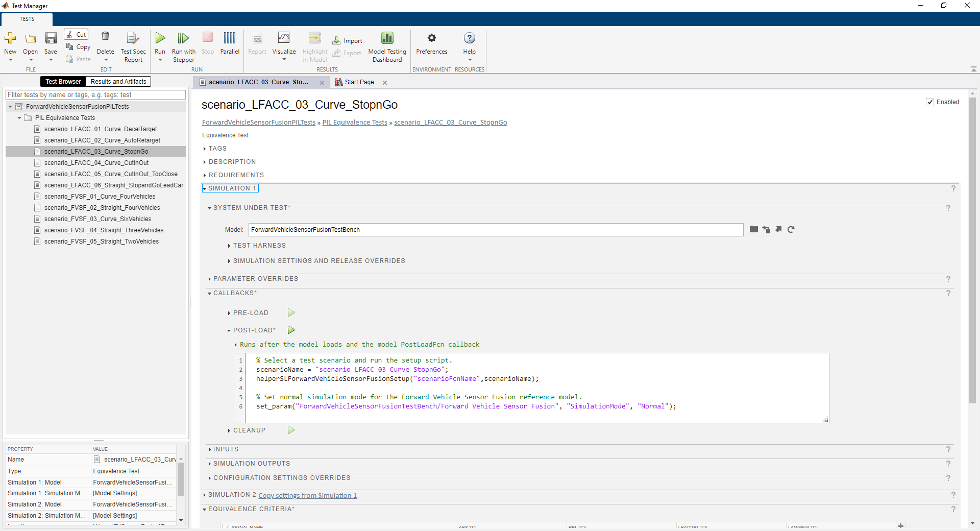
Task: Toggle Parallel execution mode
Action: (230, 39)
